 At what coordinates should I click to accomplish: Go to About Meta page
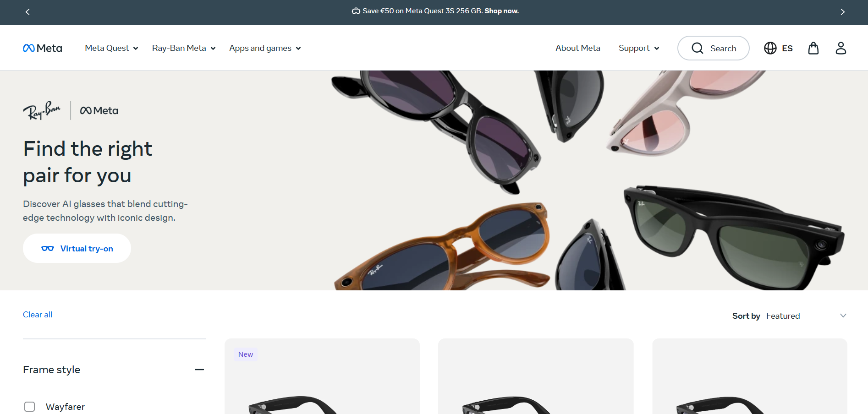[577, 48]
